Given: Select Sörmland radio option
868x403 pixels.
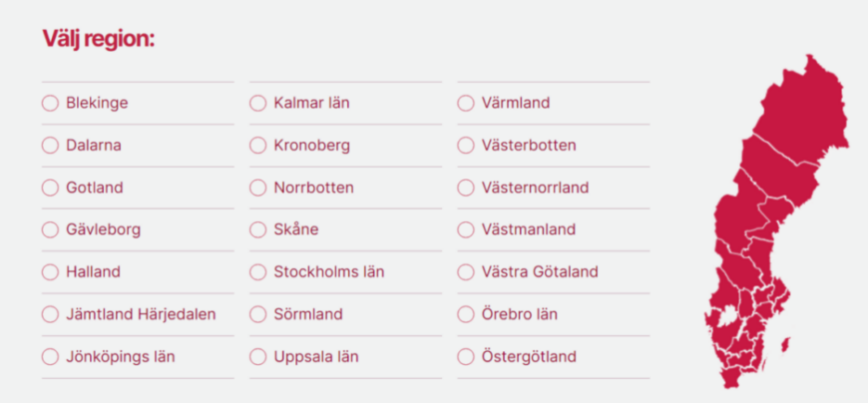Looking at the screenshot, I should click(258, 314).
